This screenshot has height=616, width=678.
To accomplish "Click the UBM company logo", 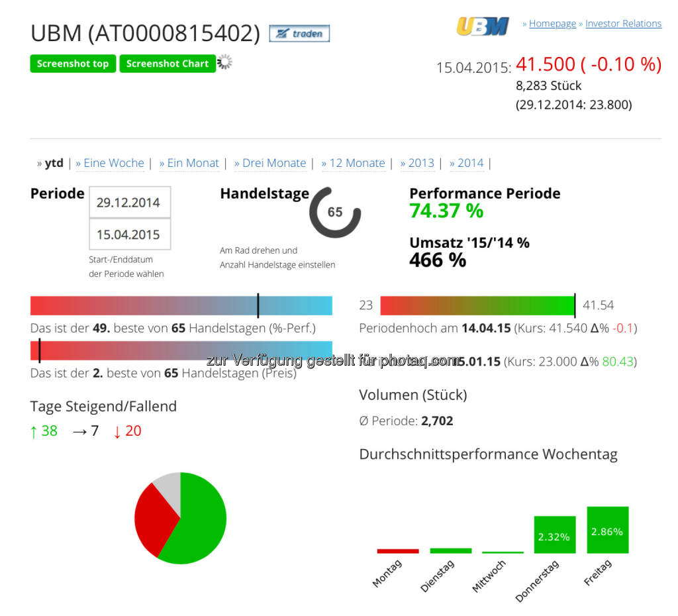I will point(483,26).
